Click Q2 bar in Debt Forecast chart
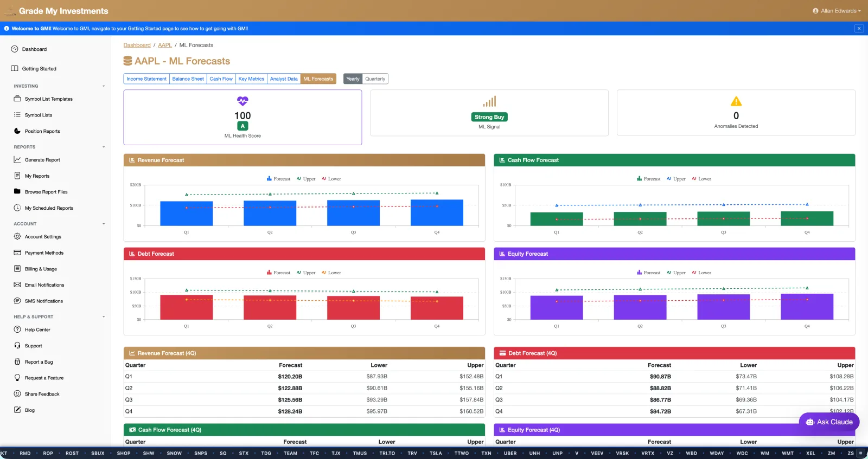 coord(270,307)
